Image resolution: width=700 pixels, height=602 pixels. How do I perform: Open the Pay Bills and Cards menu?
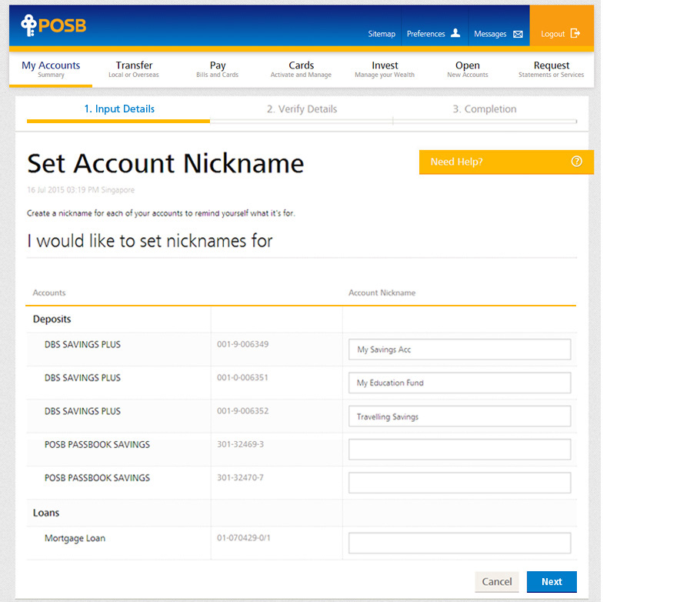pyautogui.click(x=217, y=69)
